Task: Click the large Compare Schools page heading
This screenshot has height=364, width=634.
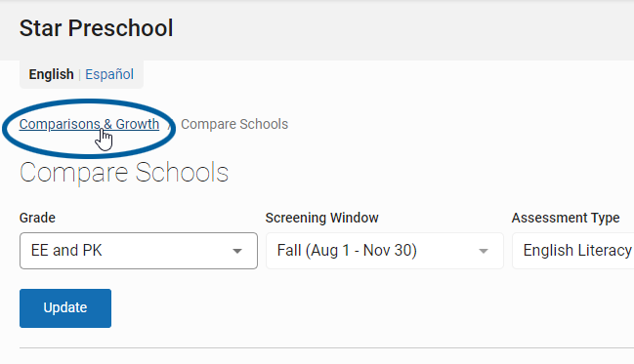Action: 124,173
